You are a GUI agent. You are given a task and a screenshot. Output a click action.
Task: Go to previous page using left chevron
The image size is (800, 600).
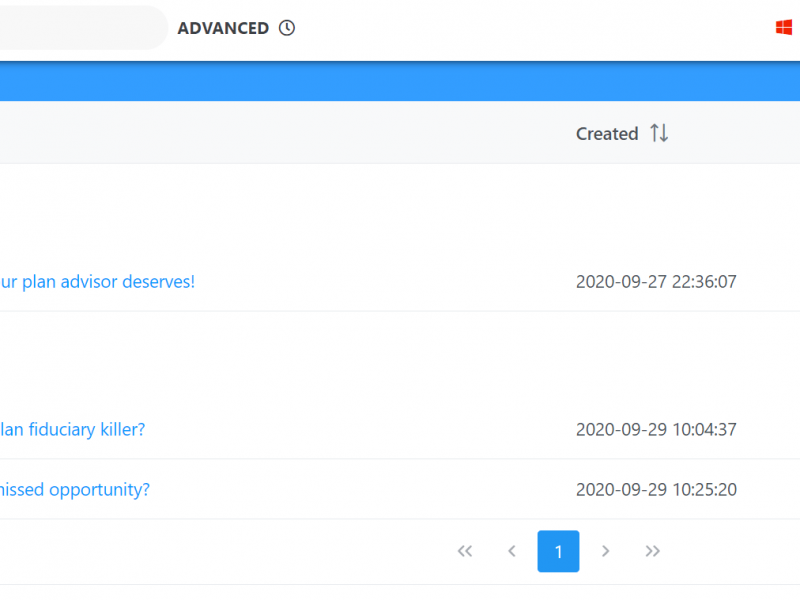coord(511,551)
